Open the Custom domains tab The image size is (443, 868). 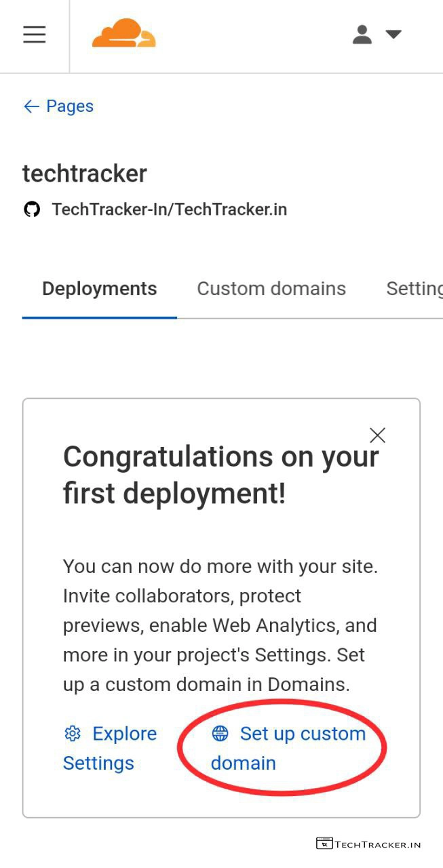(x=271, y=289)
